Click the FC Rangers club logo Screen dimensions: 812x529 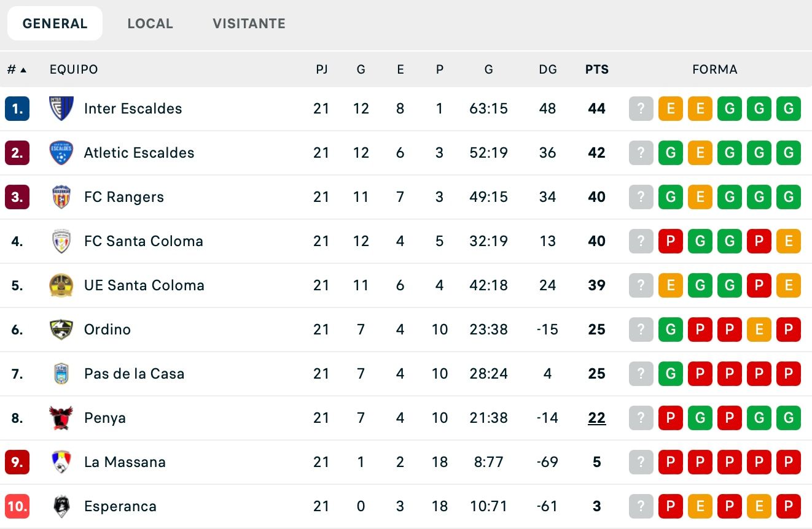click(x=62, y=197)
